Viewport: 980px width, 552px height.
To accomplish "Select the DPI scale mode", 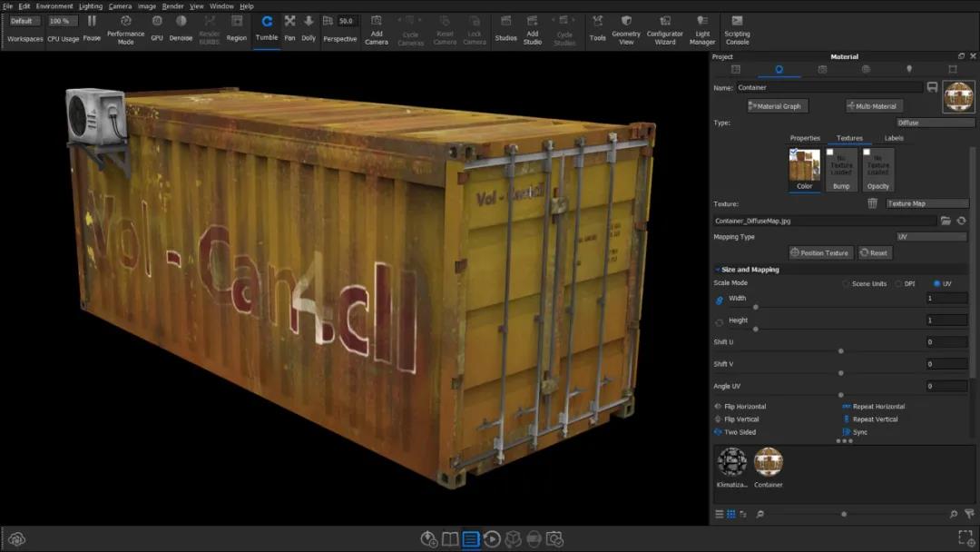I will click(x=897, y=284).
